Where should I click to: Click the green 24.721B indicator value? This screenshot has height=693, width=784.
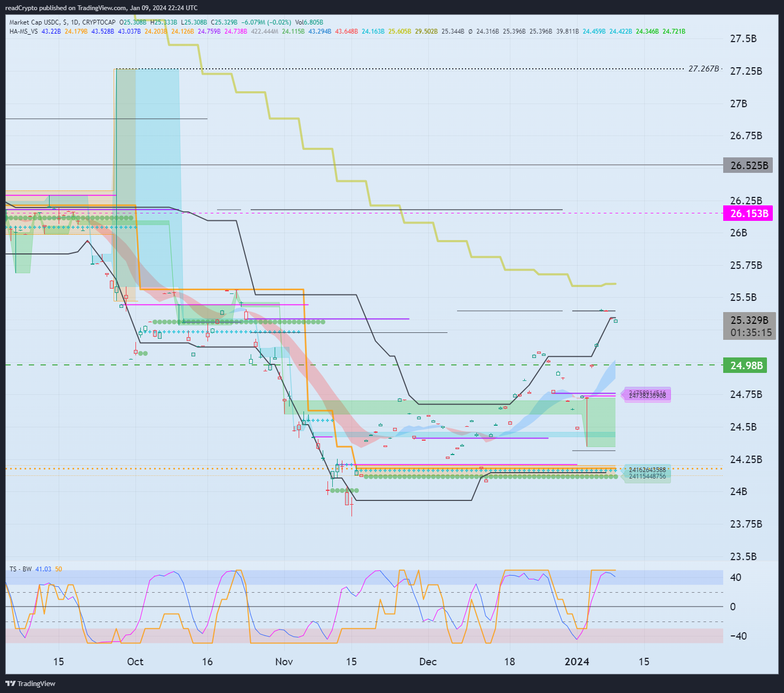674,31
